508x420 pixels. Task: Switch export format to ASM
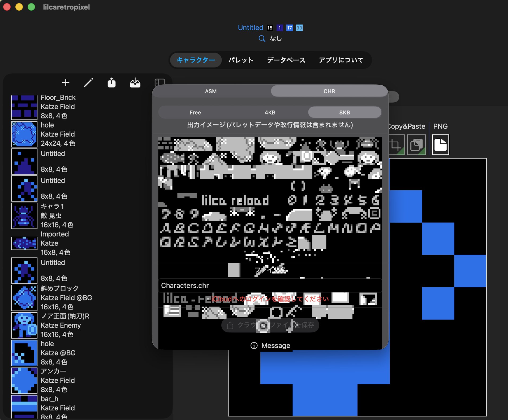pos(211,91)
